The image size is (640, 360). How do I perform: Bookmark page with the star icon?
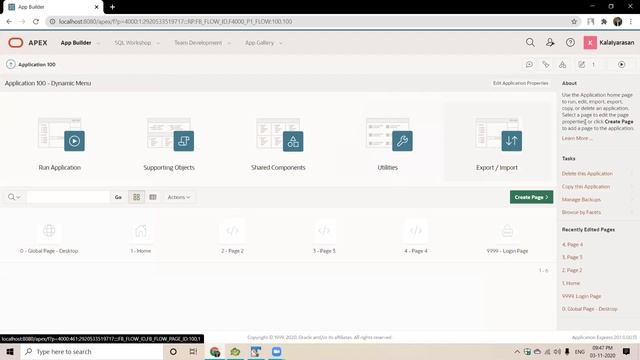(x=574, y=22)
